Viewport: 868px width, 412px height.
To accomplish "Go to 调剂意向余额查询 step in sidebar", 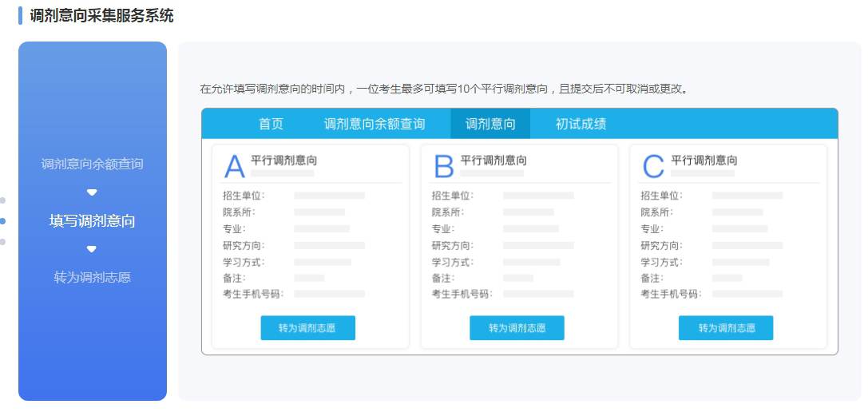I will (92, 164).
